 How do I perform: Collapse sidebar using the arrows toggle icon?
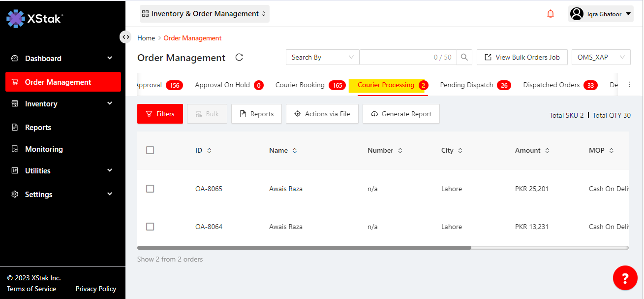[126, 37]
